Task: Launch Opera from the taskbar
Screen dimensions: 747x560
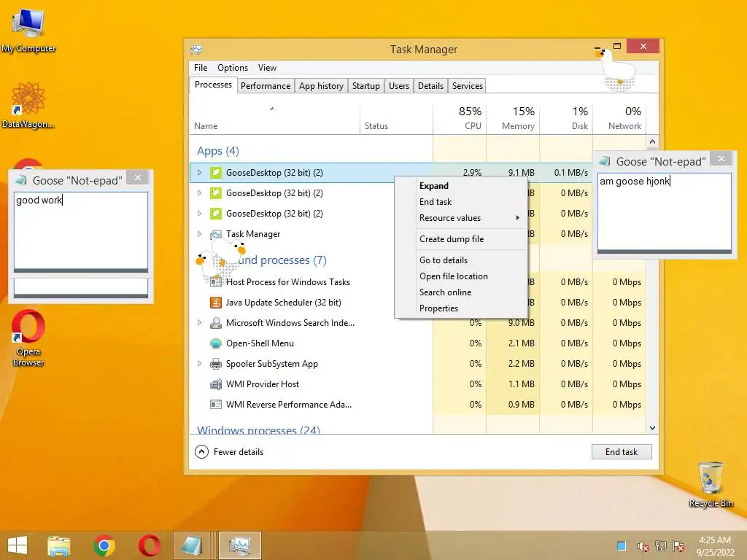Action: pyautogui.click(x=149, y=545)
